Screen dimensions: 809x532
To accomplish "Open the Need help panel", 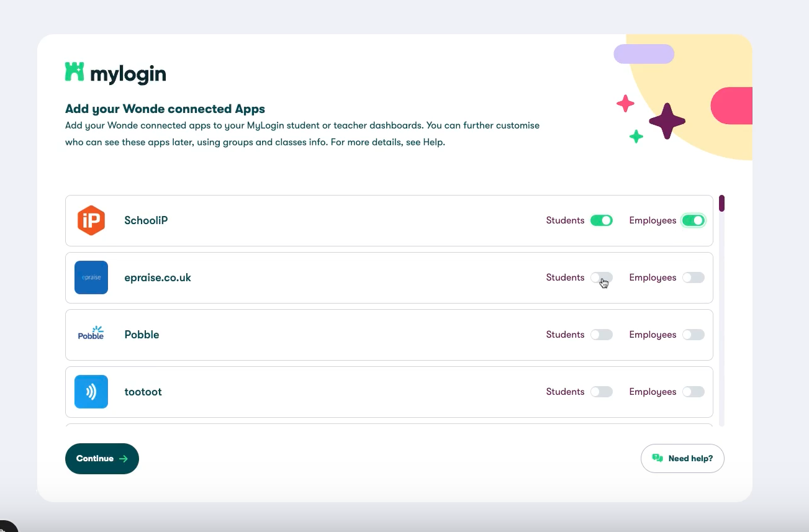I will pyautogui.click(x=682, y=458).
